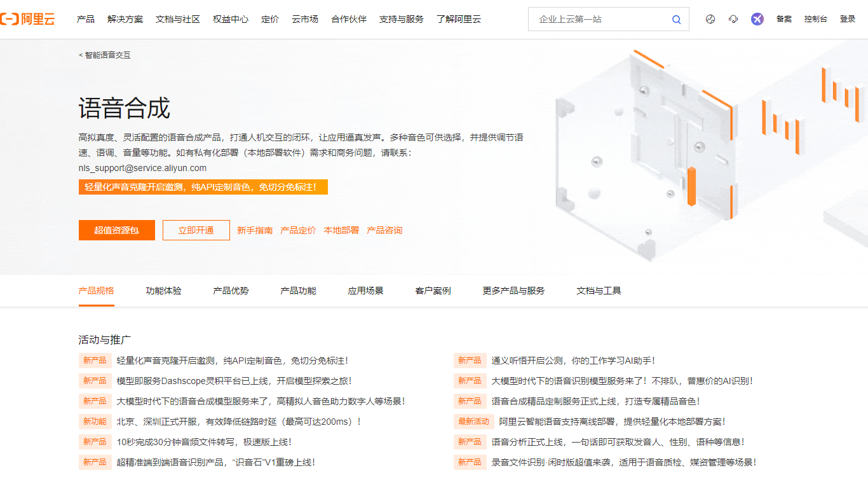
Task: Click the purple AI assistant icon
Action: point(757,19)
